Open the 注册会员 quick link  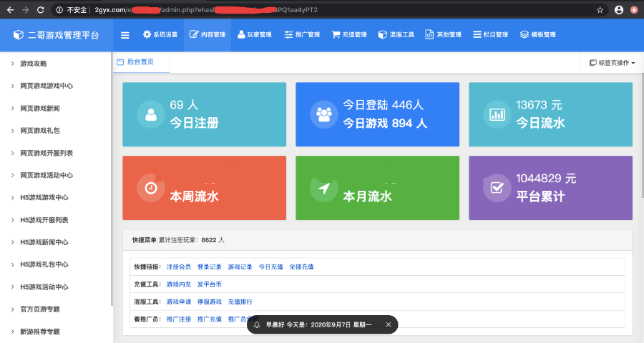click(178, 267)
